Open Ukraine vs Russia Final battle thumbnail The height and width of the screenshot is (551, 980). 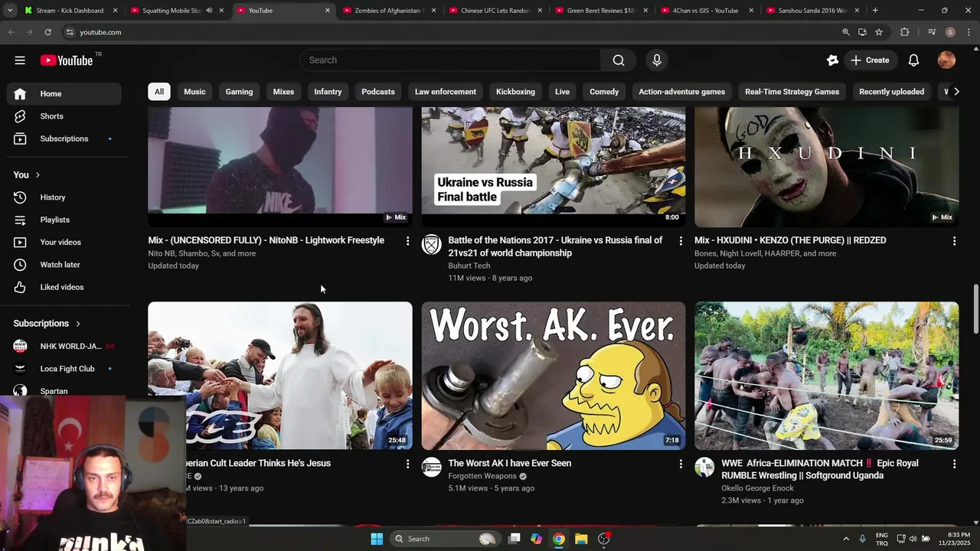(553, 167)
